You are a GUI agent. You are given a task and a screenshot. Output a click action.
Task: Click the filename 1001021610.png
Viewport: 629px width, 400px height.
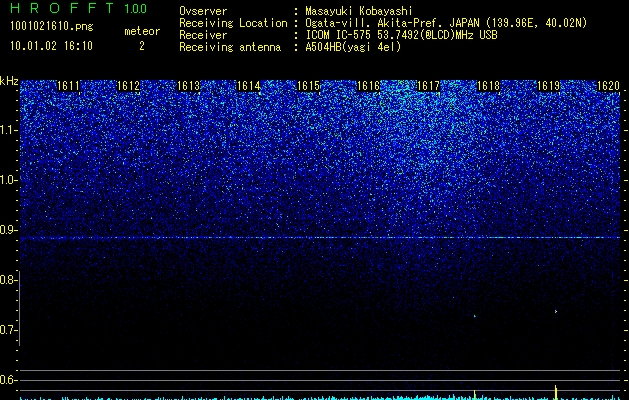pos(52,27)
